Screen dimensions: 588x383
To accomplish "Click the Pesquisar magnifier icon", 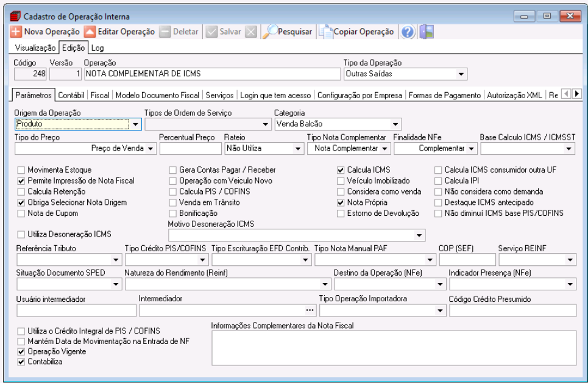I will (269, 32).
